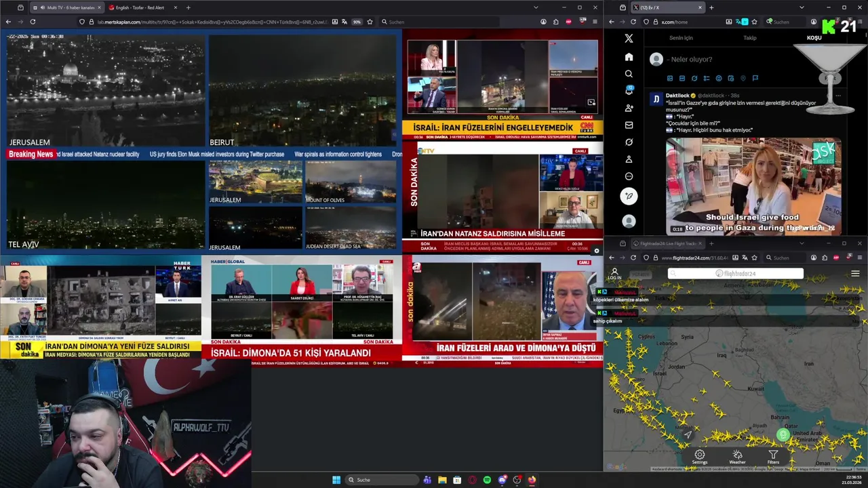
Task: Select the BEIRUT live camera feed
Action: [x=303, y=91]
